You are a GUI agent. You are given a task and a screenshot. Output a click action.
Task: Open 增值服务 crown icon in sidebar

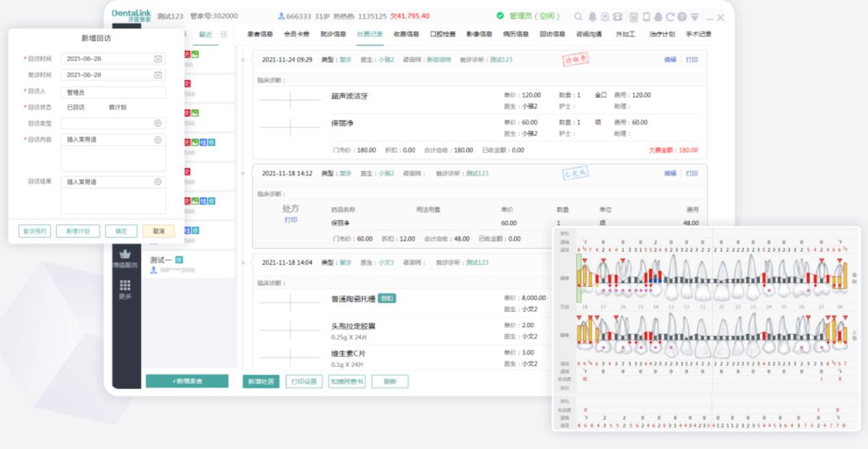point(125,254)
